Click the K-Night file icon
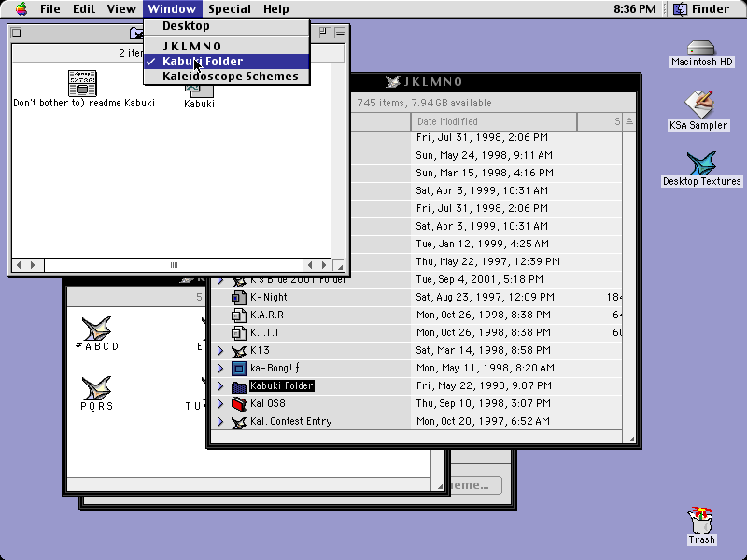The height and width of the screenshot is (560, 747). tap(239, 297)
